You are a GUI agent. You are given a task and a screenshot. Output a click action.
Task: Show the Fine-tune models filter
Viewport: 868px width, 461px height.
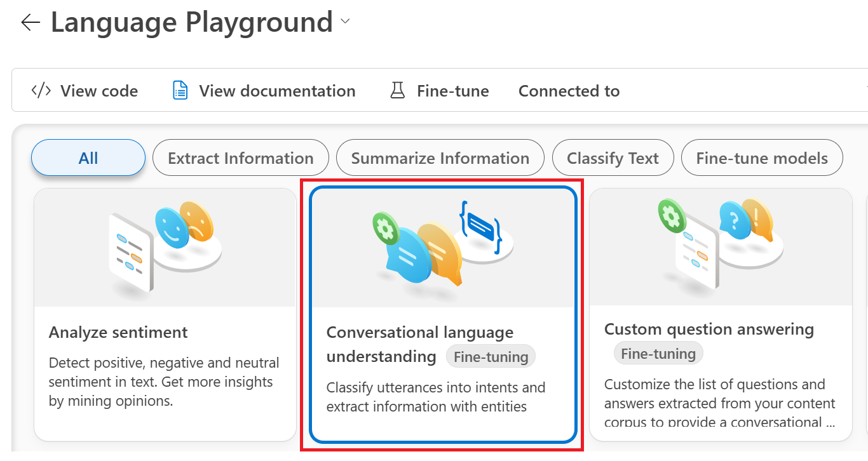tap(762, 157)
